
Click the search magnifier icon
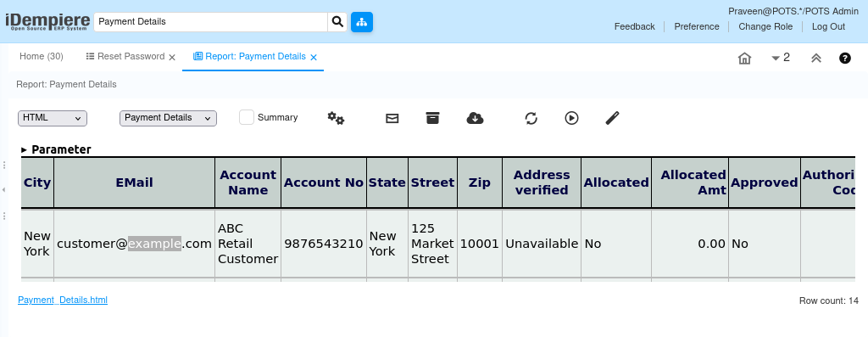click(x=337, y=22)
